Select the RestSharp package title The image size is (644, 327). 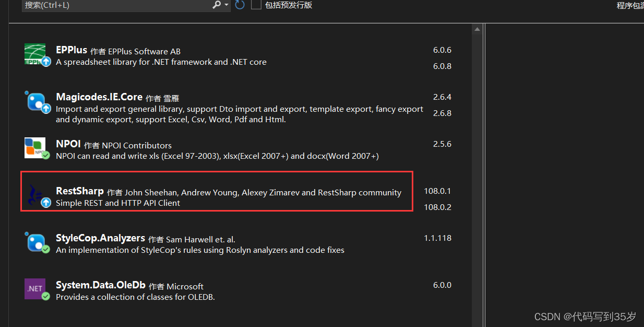pyautogui.click(x=80, y=191)
